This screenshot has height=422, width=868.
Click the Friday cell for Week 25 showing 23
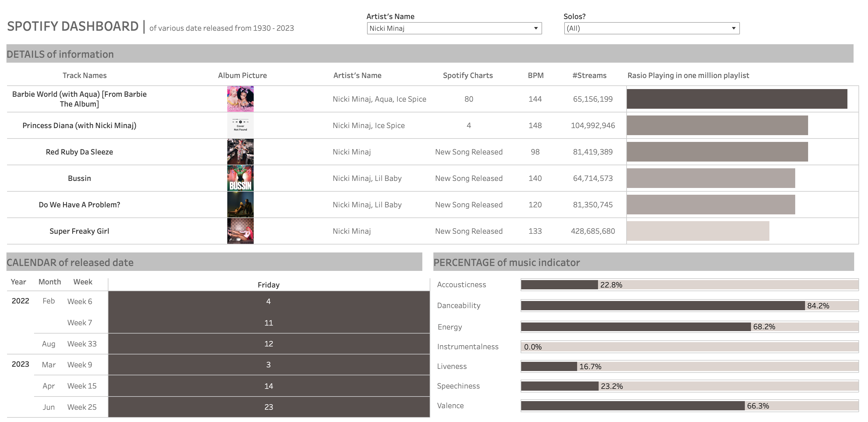click(x=269, y=407)
